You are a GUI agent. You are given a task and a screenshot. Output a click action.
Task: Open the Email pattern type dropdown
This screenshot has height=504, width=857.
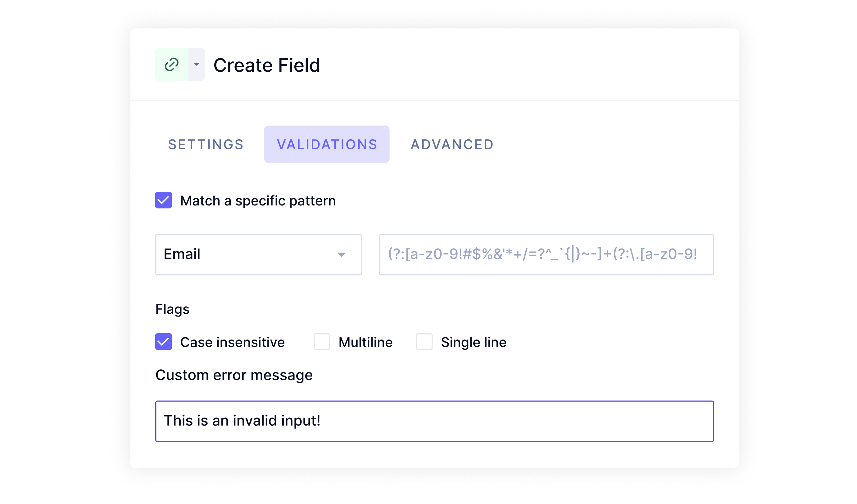[x=258, y=254]
